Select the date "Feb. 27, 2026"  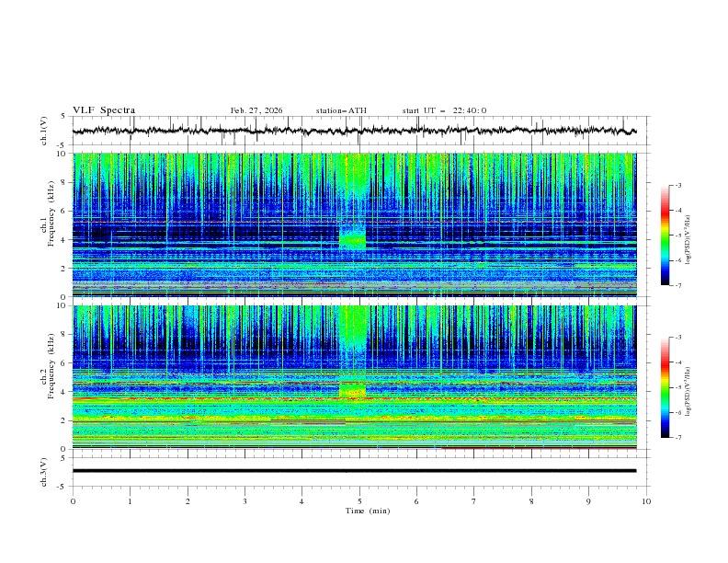pyautogui.click(x=256, y=110)
